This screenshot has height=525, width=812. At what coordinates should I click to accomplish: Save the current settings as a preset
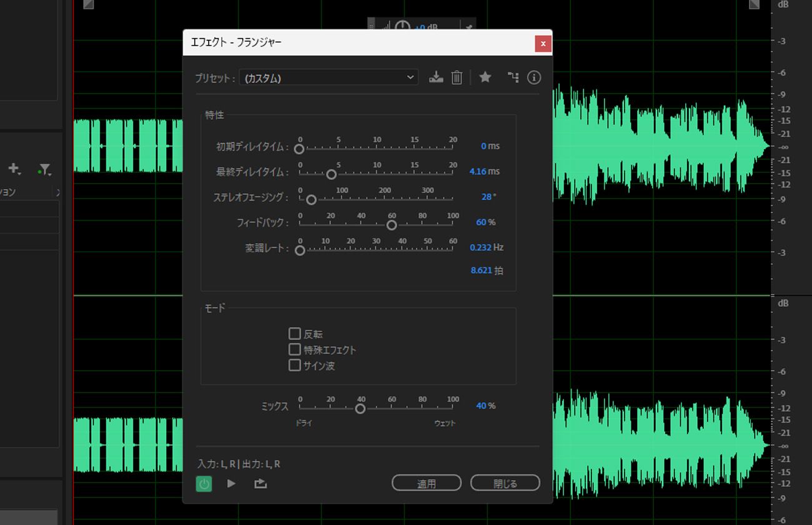click(436, 77)
